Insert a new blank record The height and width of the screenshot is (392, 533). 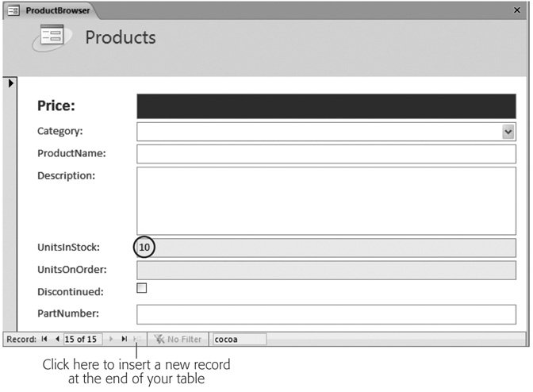137,340
